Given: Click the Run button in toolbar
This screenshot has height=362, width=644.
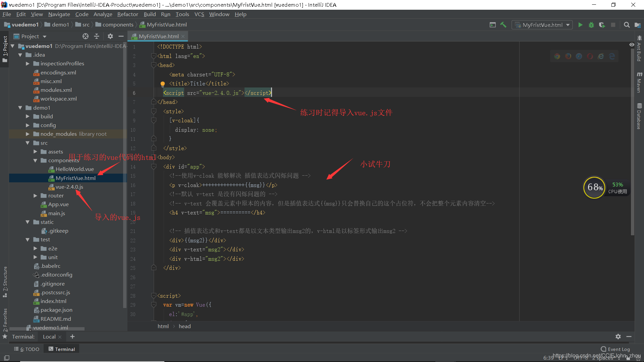Looking at the screenshot, I should [580, 25].
